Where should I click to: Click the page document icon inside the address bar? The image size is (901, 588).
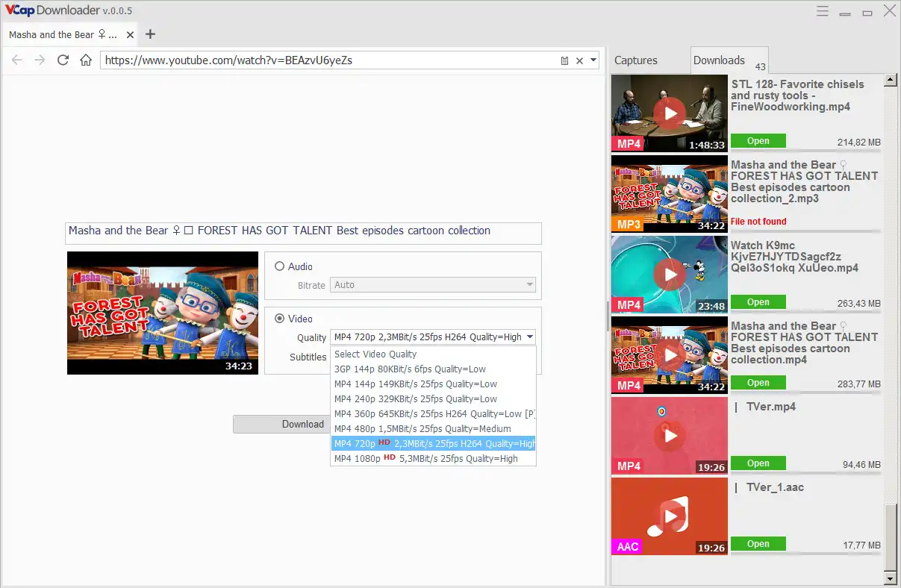(x=564, y=60)
